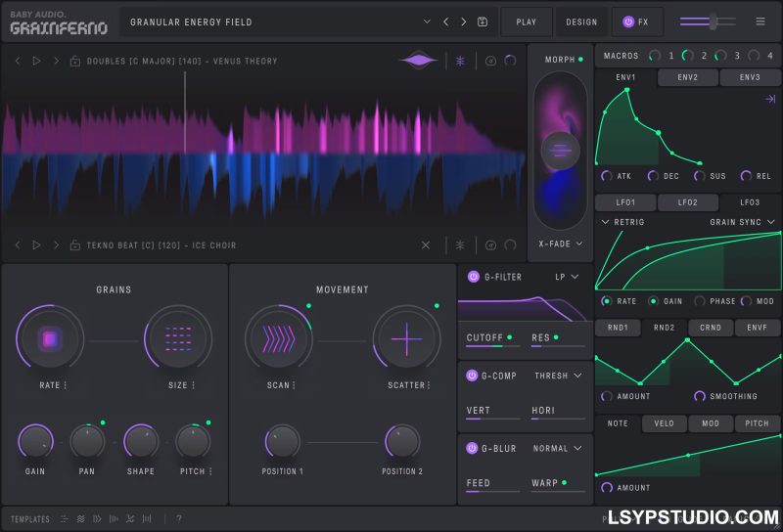Switch to CRND tab
The height and width of the screenshot is (532, 783).
click(711, 328)
